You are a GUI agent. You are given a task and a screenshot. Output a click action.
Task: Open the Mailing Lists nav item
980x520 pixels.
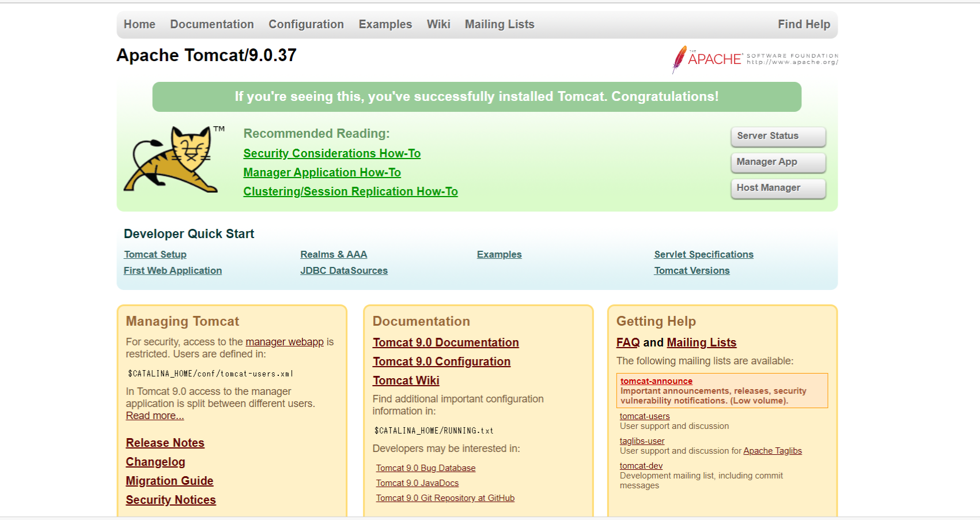[x=500, y=24]
